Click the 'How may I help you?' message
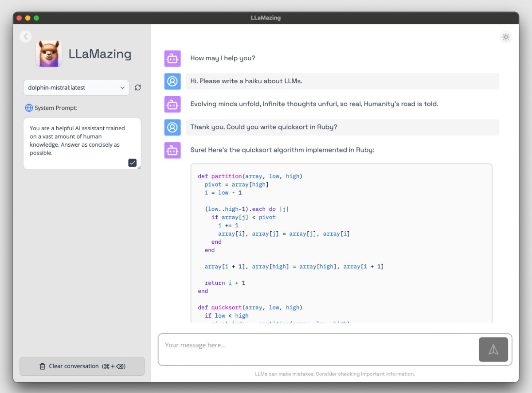Screen dimensions: 532x393 point(223,58)
